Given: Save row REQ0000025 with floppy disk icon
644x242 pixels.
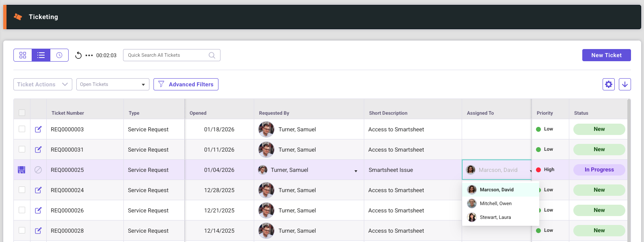Looking at the screenshot, I should point(22,170).
